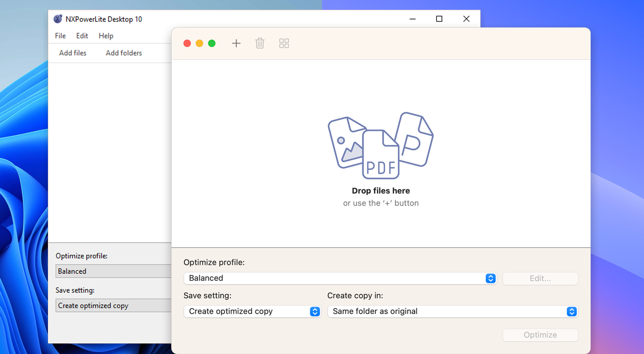The height and width of the screenshot is (354, 644).
Task: Click the red close light on Mac window
Action: click(187, 43)
